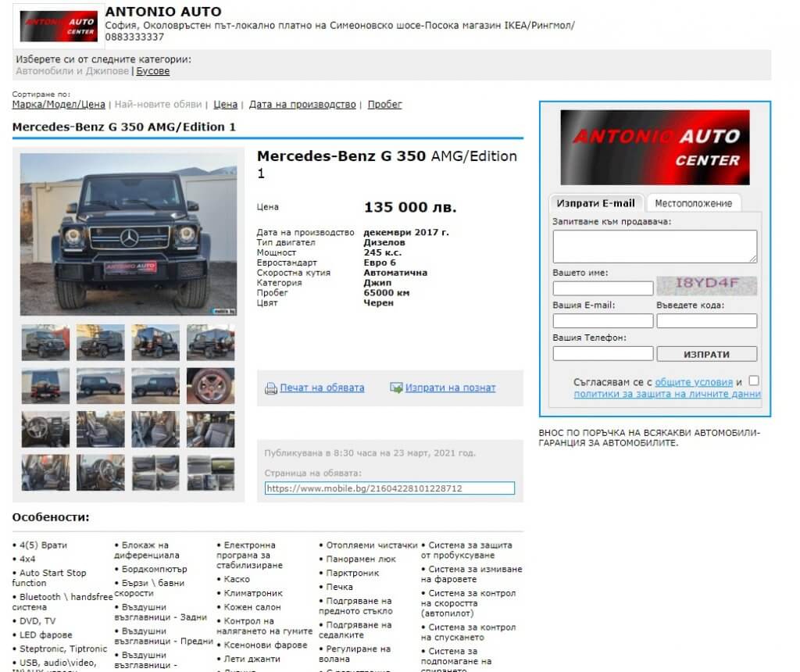Click the Вашия E-mail input field
800x672 pixels.
603,321
